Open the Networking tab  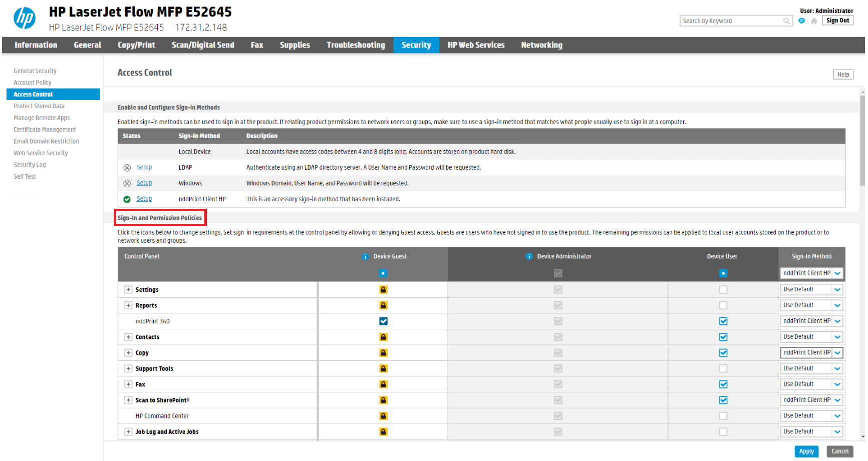[541, 45]
